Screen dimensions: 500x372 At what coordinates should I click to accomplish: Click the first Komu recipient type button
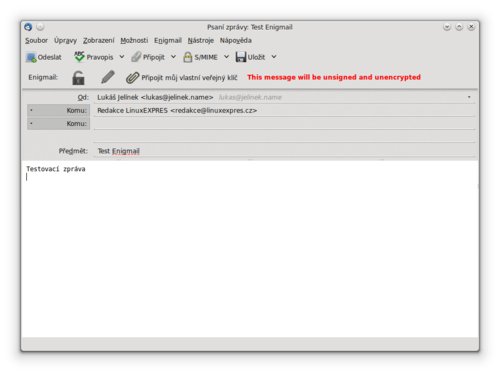pyautogui.click(x=58, y=110)
